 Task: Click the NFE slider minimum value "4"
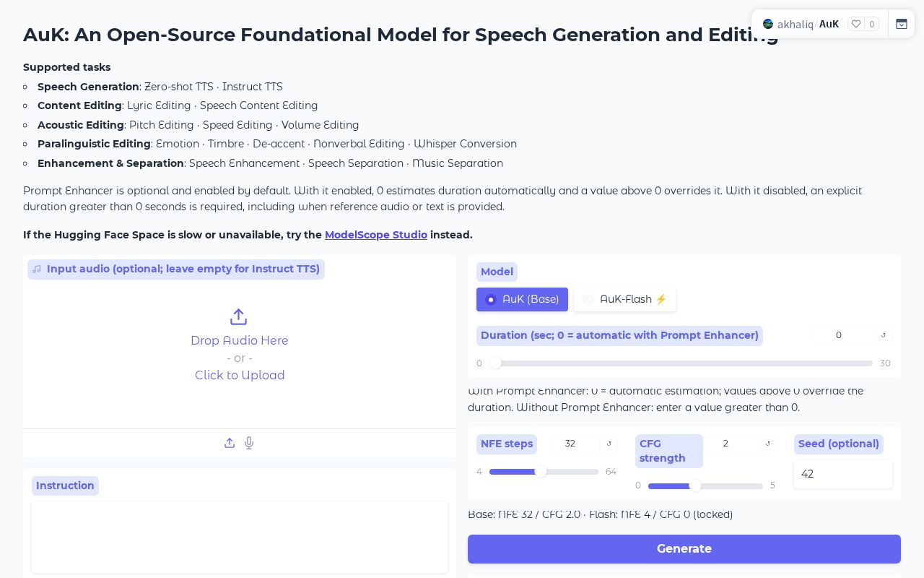click(x=479, y=472)
